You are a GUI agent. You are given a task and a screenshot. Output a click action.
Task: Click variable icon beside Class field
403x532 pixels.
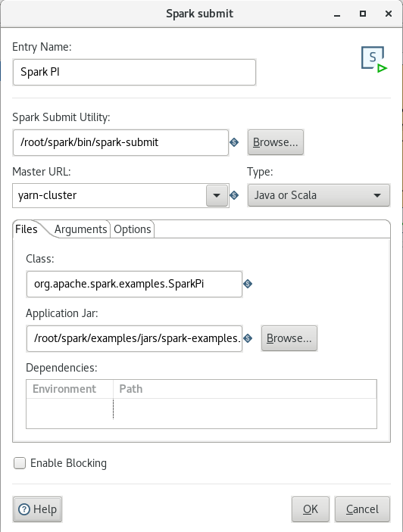248,284
